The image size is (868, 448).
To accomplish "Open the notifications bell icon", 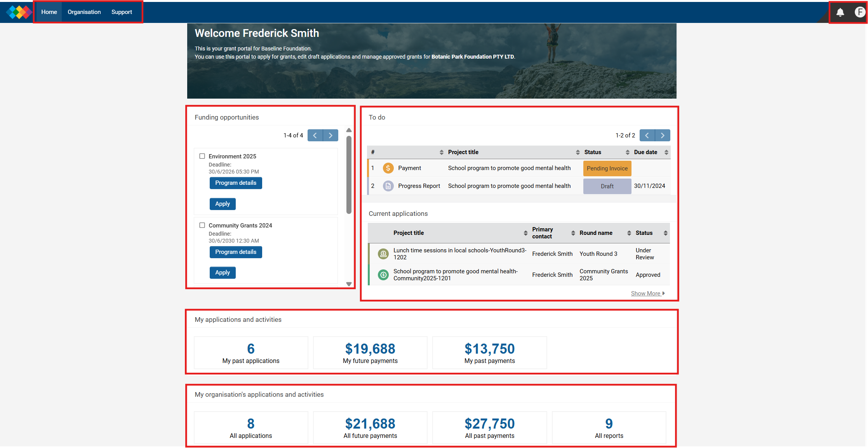I will pyautogui.click(x=840, y=12).
